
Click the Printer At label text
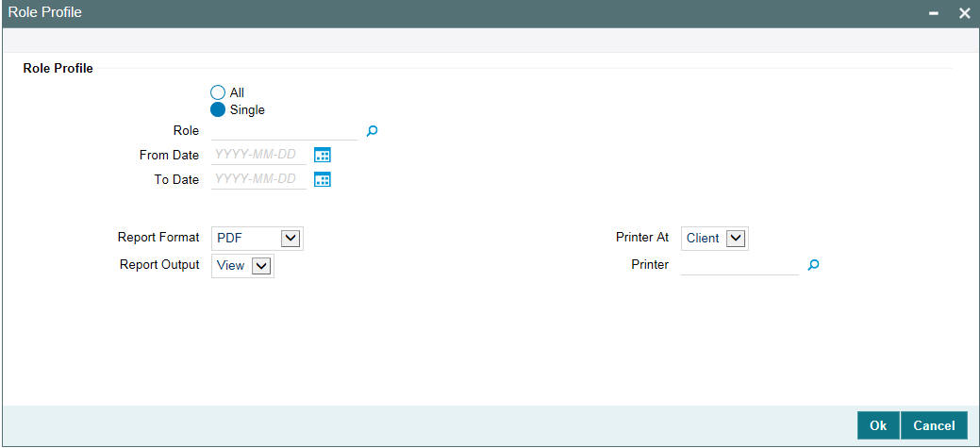click(642, 238)
